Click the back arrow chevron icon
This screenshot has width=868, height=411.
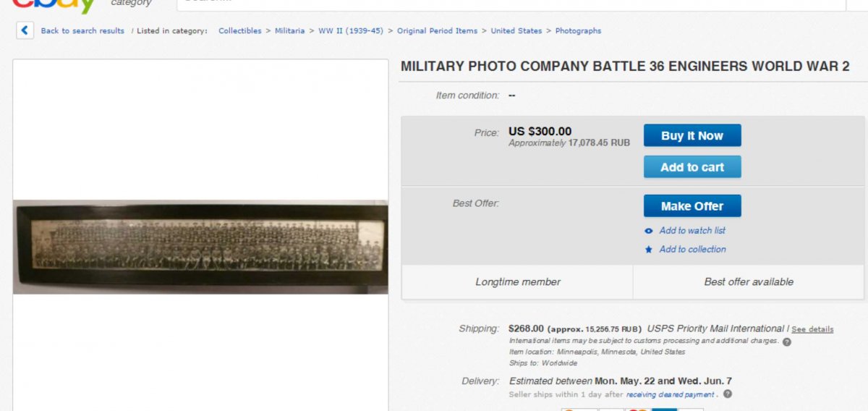click(25, 30)
